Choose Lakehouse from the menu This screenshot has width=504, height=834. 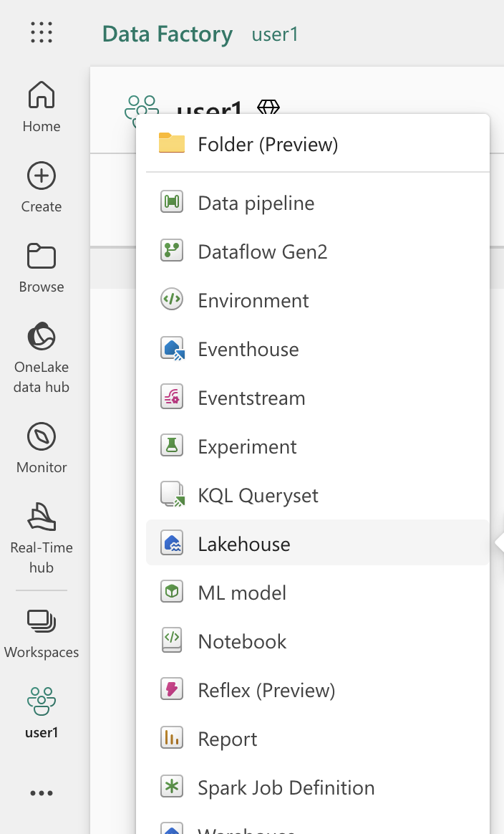pos(318,542)
